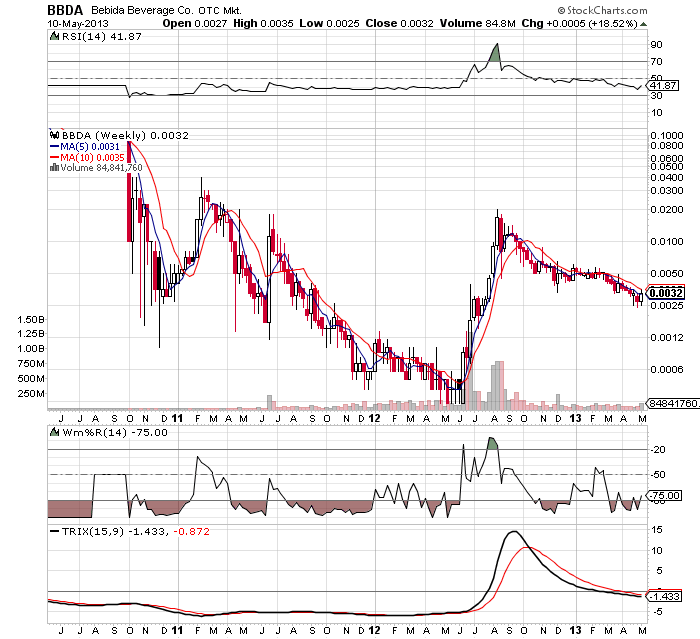
Task: Click the 1.50B volume axis label
Action: click(x=31, y=319)
